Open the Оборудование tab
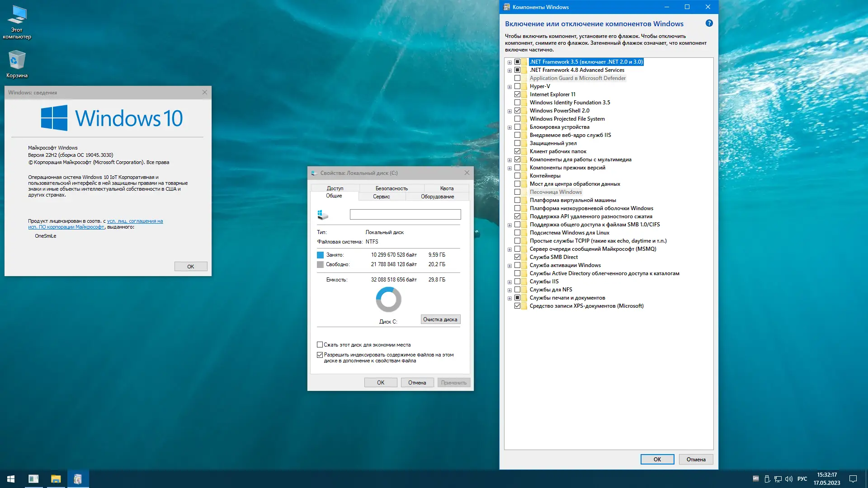Viewport: 868px width, 488px height. [x=437, y=197]
